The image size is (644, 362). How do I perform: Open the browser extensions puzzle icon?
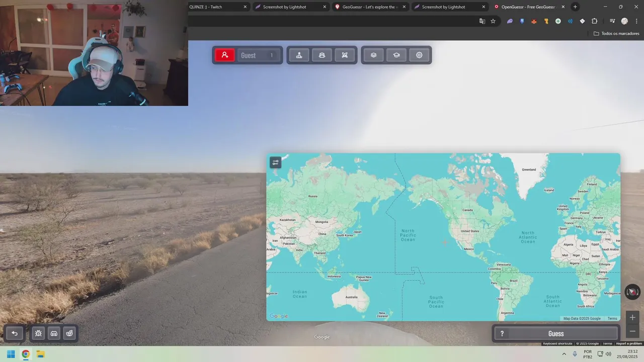point(594,21)
